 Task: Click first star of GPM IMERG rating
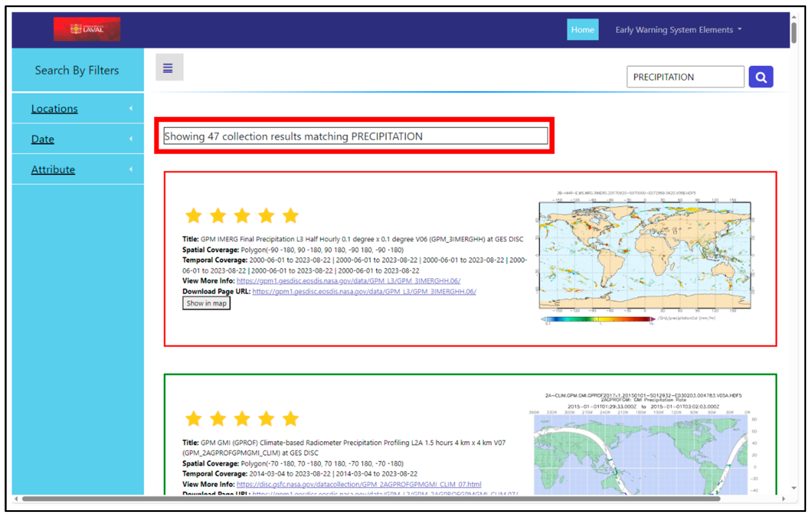coord(194,216)
